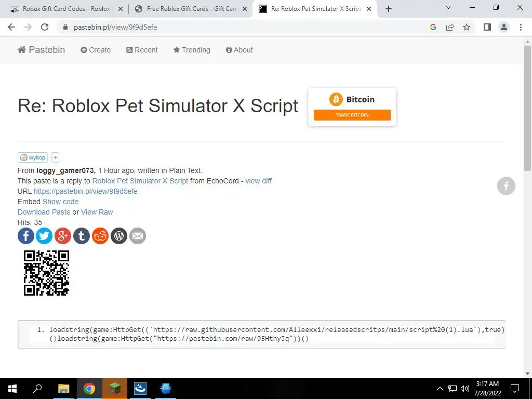Share paste on Google Plus icon
Image resolution: width=532 pixels, height=399 pixels.
63,236
